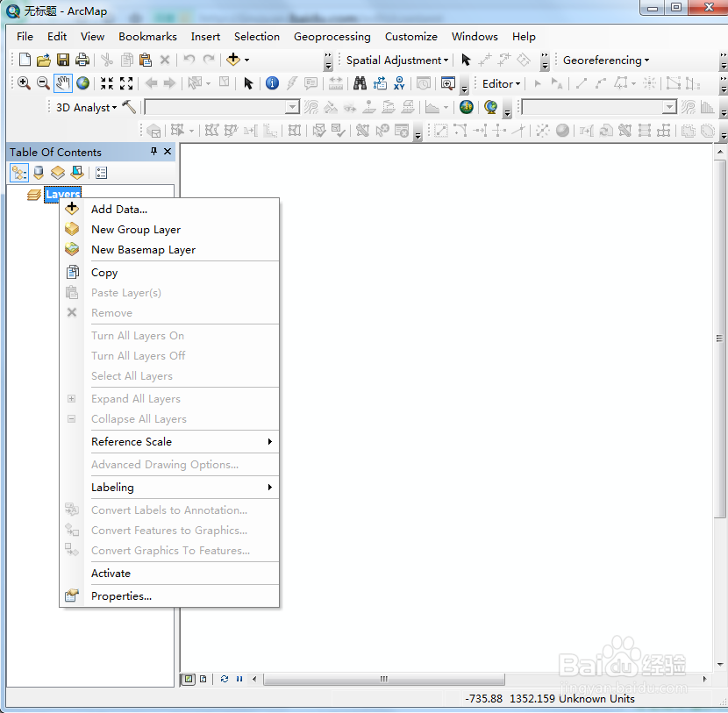Click the 3D Analyst ArcToolbox hammer icon
The width and height of the screenshot is (728, 713).
coord(129,107)
